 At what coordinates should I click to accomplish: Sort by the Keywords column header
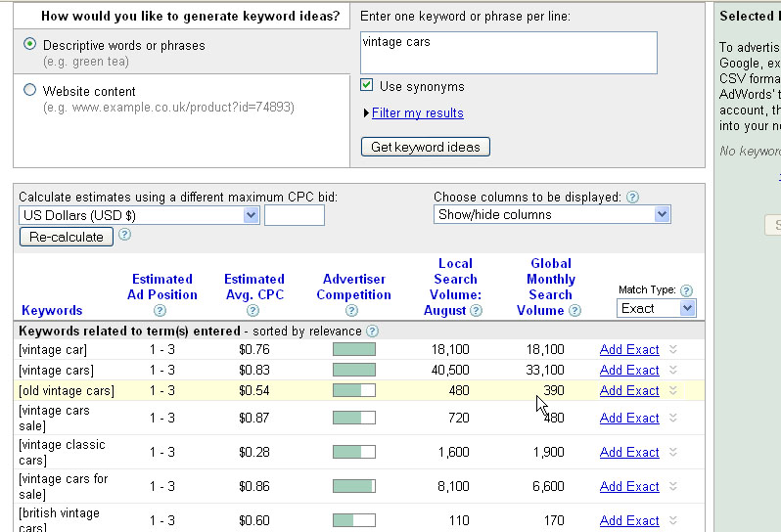pyautogui.click(x=52, y=311)
